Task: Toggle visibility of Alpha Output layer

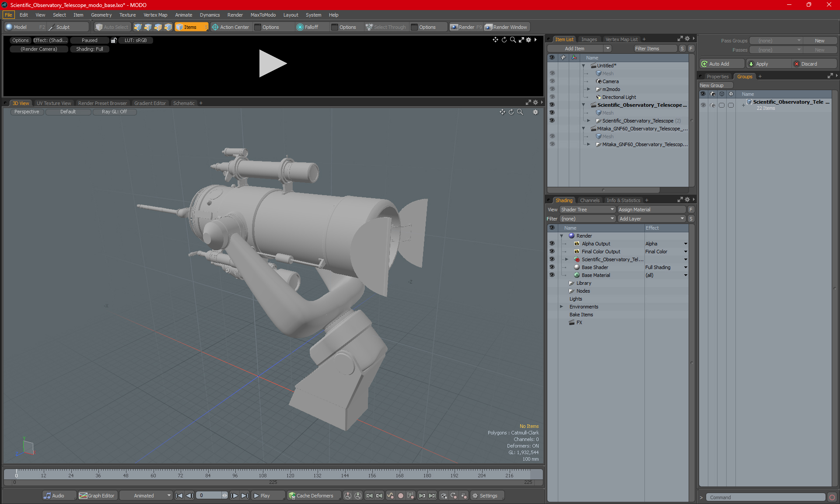Action: click(x=552, y=244)
